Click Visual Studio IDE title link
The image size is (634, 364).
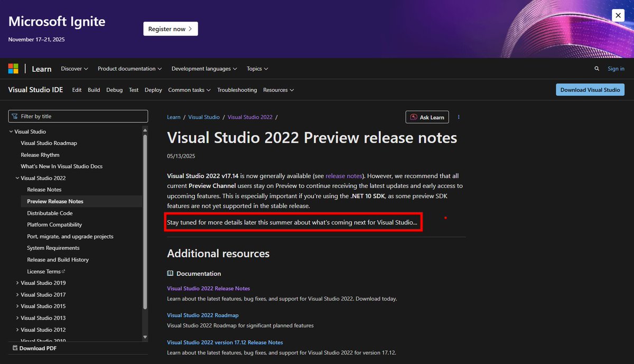pos(35,90)
